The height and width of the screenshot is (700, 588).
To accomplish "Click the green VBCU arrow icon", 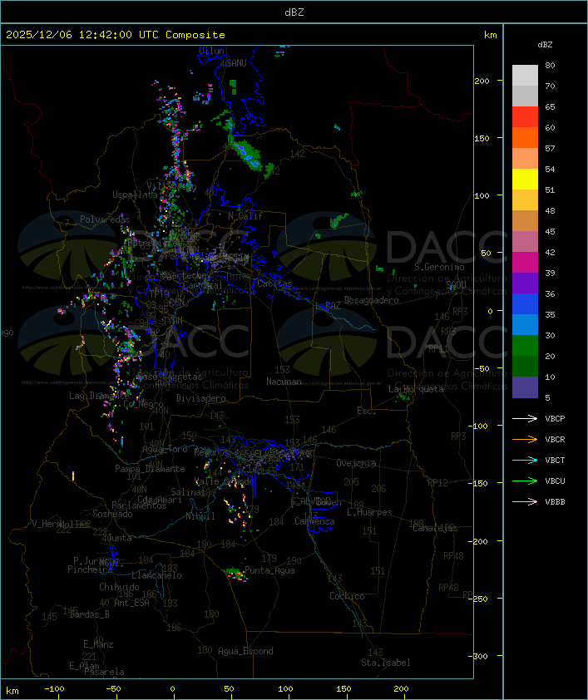I will pos(525,481).
